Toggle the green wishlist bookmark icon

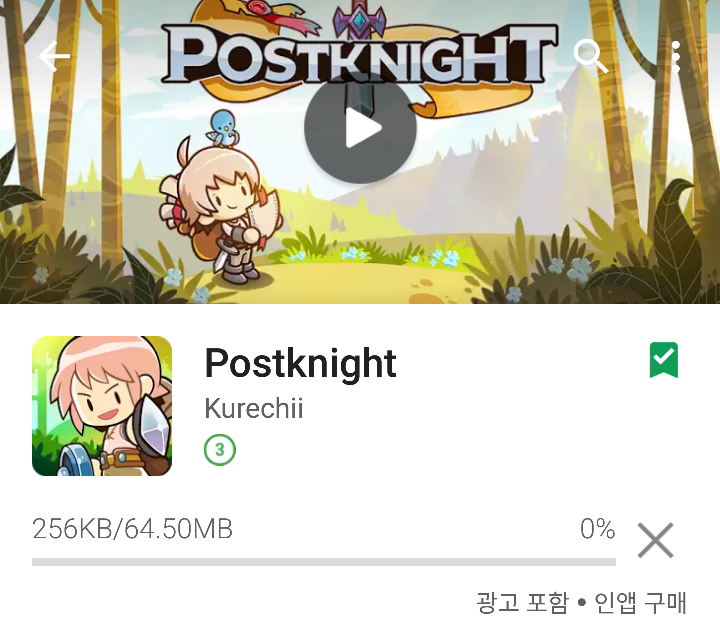coord(664,360)
